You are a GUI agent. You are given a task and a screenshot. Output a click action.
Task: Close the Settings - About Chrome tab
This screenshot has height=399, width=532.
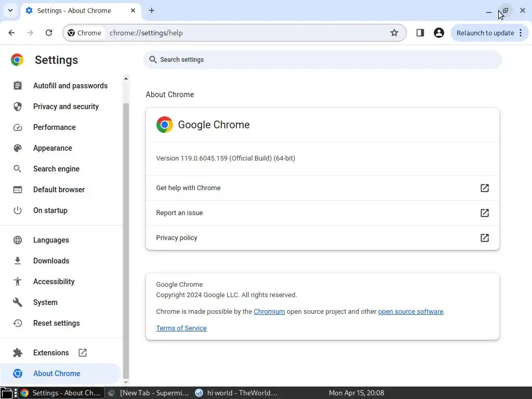point(133,10)
